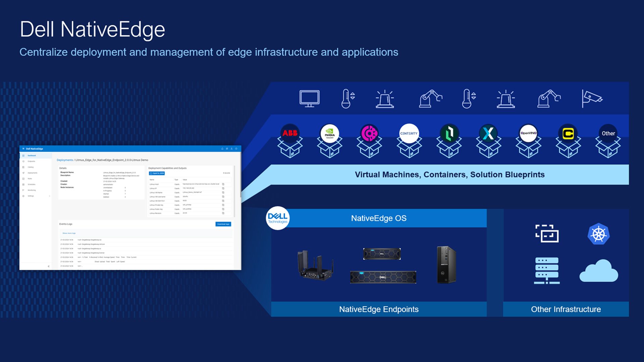Screen dimensions: 644x362
Task: Open the Catalog section from the sidebar
Action: tap(23, 167)
